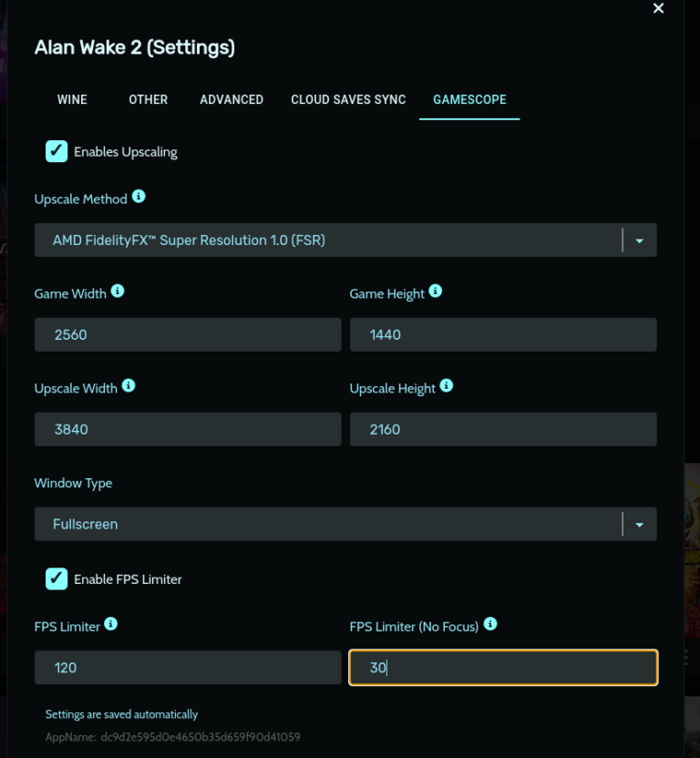Click the info icon beside Upscale Height

pos(446,386)
